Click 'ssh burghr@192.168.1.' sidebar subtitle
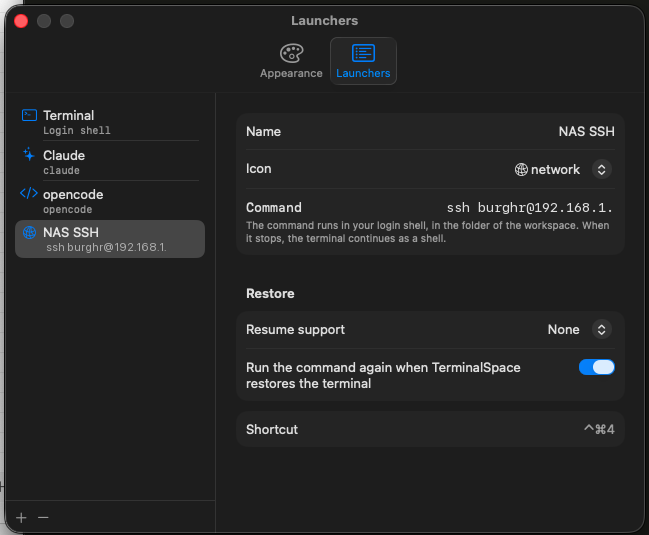Screen dimensions: 649x535 point(106,247)
